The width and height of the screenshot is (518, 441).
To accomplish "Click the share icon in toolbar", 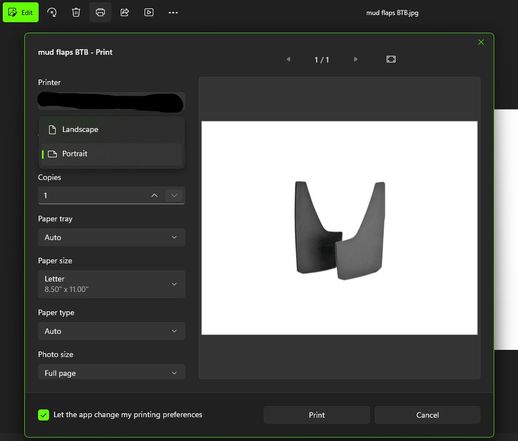I will pyautogui.click(x=124, y=12).
